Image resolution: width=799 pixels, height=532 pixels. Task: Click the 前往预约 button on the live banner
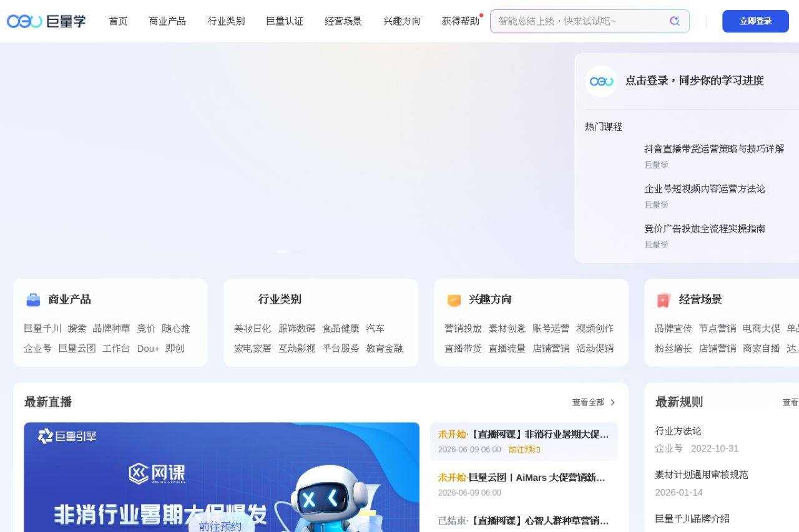[220, 527]
